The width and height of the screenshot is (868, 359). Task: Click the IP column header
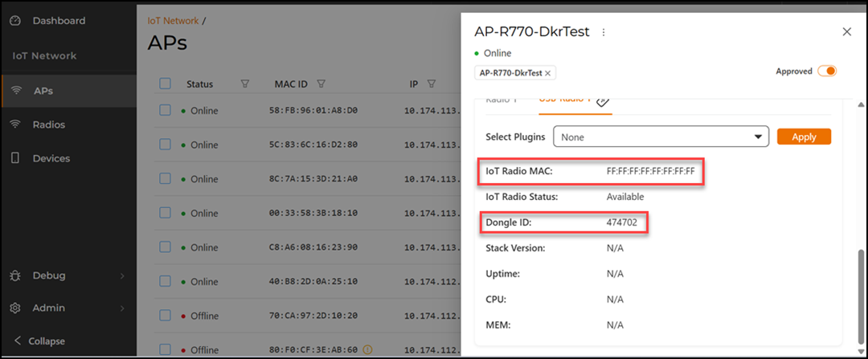[414, 84]
